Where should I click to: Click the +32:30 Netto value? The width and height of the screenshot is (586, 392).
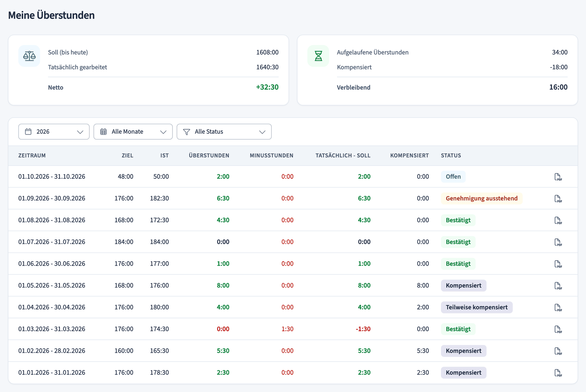[267, 87]
